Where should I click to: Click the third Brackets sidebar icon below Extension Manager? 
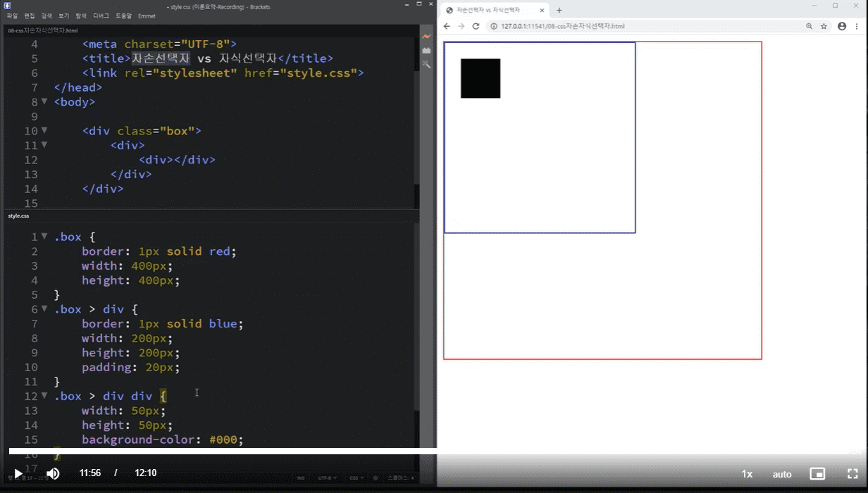pyautogui.click(x=426, y=64)
